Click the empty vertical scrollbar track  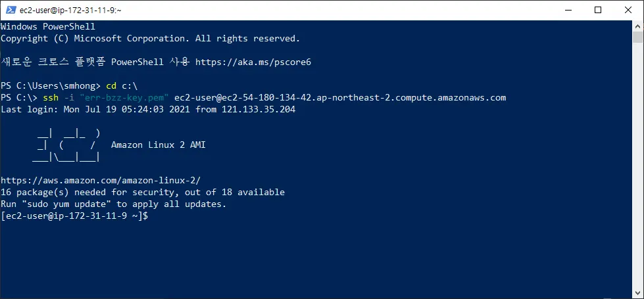[637, 164]
